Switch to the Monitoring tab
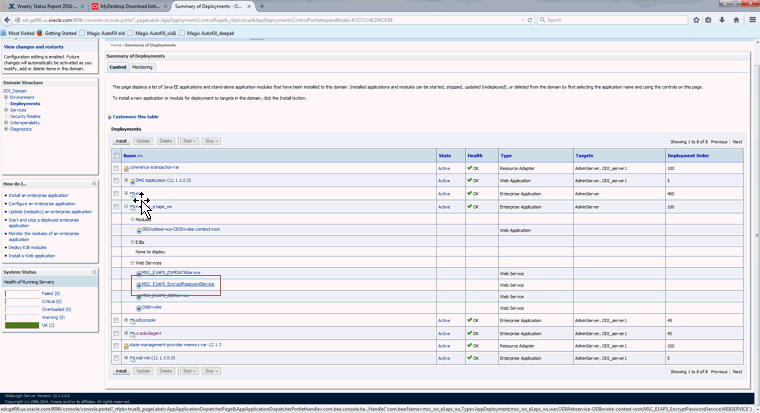The image size is (760, 413). [x=142, y=67]
